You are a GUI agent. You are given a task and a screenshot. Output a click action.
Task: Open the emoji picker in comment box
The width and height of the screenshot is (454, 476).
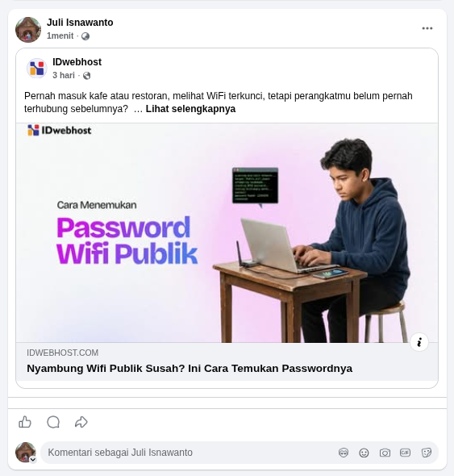(x=364, y=453)
